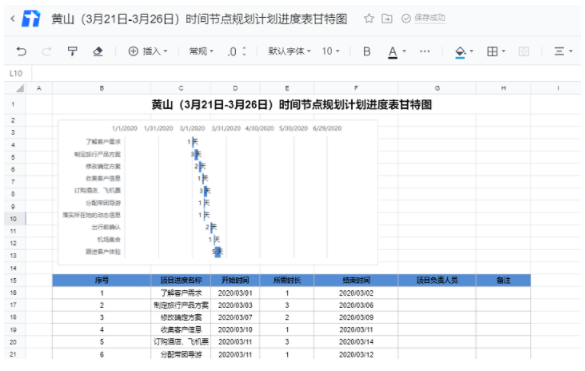Click the fill color bucket swatch
This screenshot has width=585, height=371.
[460, 52]
